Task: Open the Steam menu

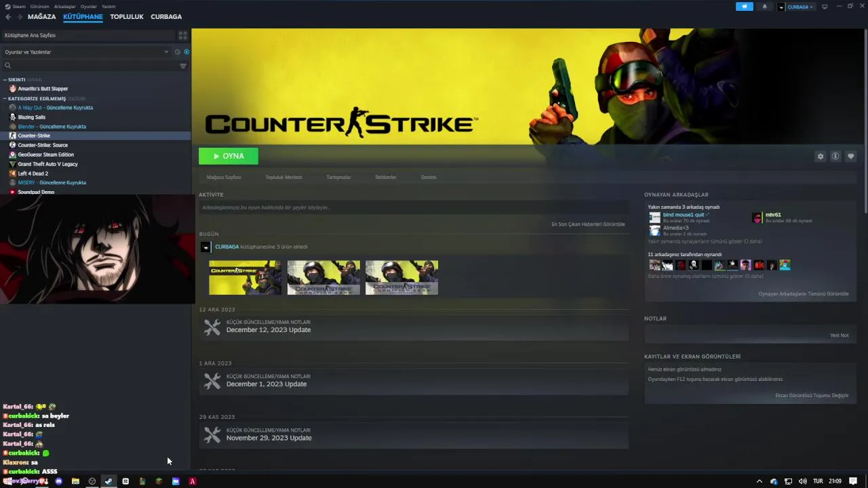Action: [x=19, y=6]
